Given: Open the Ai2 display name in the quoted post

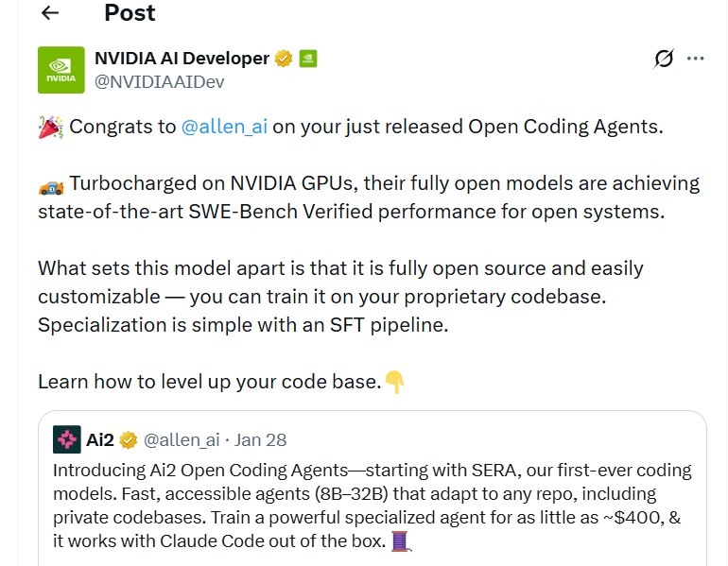Looking at the screenshot, I should [100, 439].
